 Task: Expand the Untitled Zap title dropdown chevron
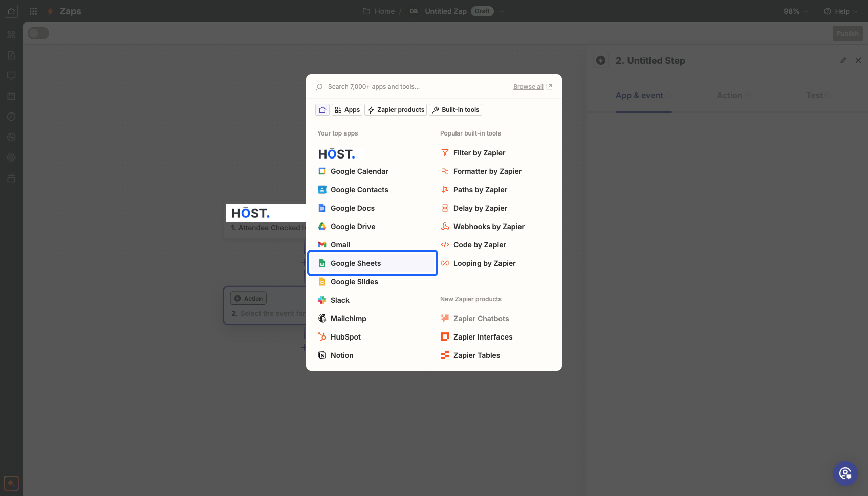click(x=502, y=11)
